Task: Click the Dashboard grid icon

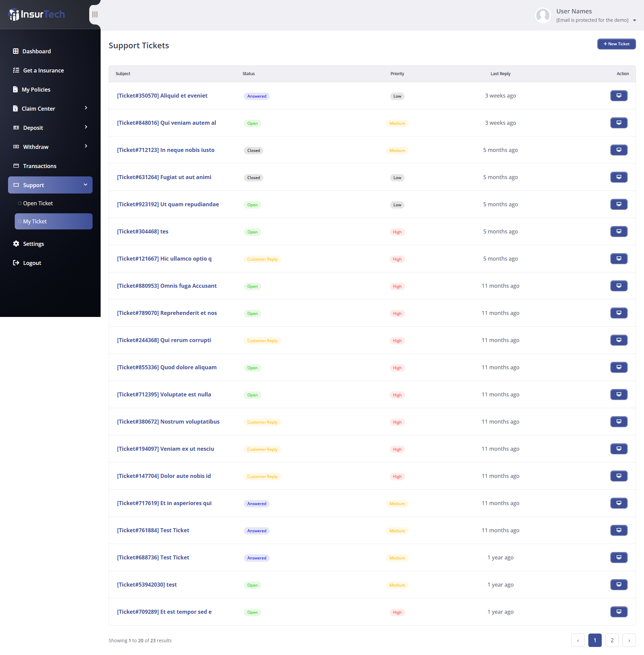Action: point(15,51)
